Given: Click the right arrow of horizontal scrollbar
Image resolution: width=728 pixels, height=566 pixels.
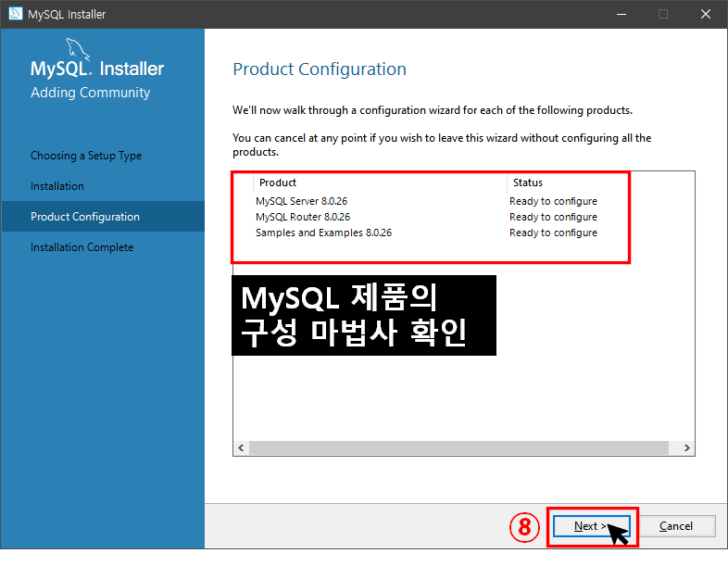Looking at the screenshot, I should point(686,447).
